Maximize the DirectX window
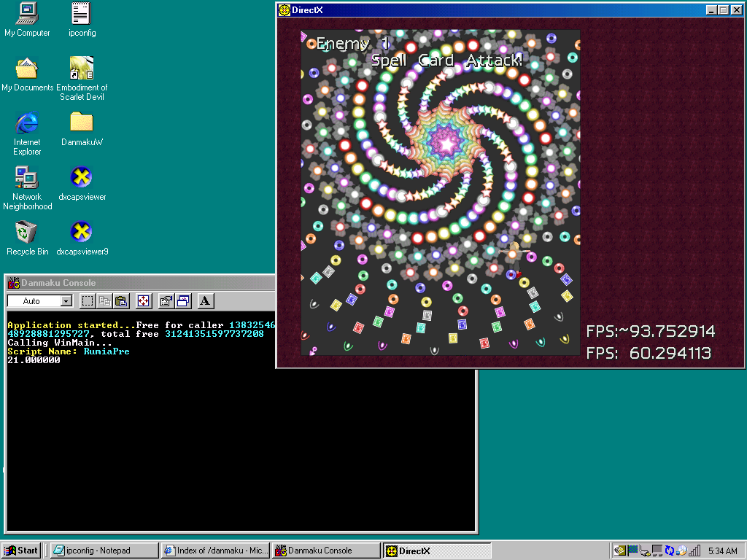 724,10
